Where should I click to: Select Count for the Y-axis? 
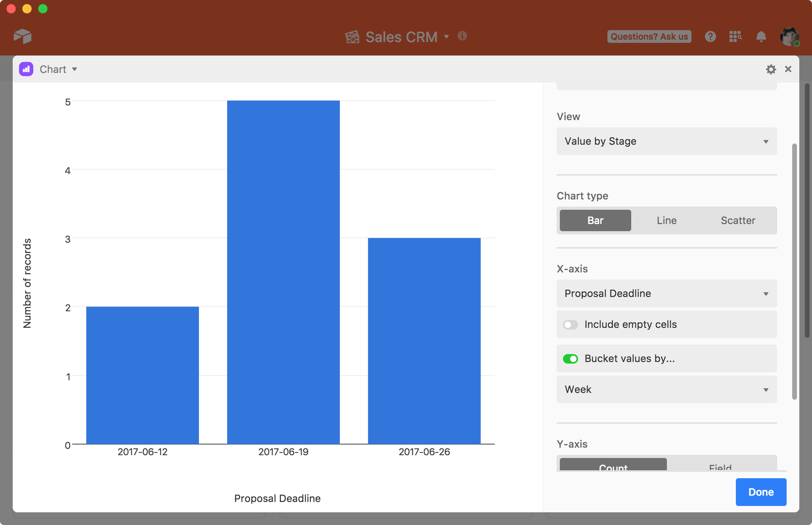(x=613, y=464)
